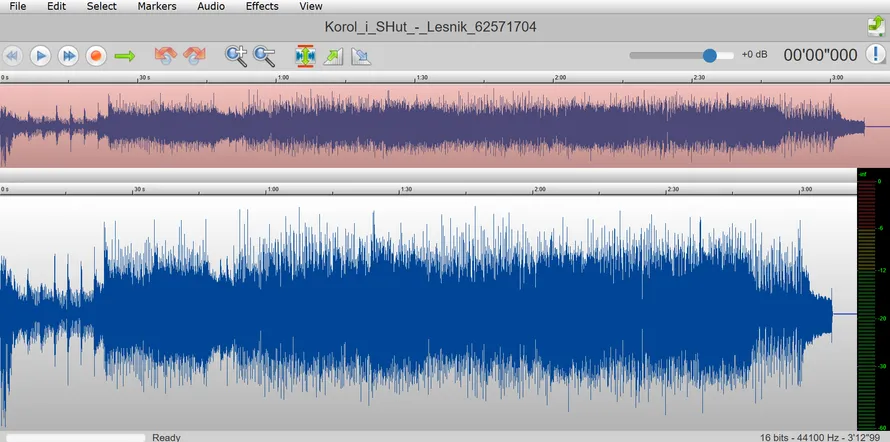Click the fade in icon
This screenshot has height=442, width=890.
tap(333, 56)
